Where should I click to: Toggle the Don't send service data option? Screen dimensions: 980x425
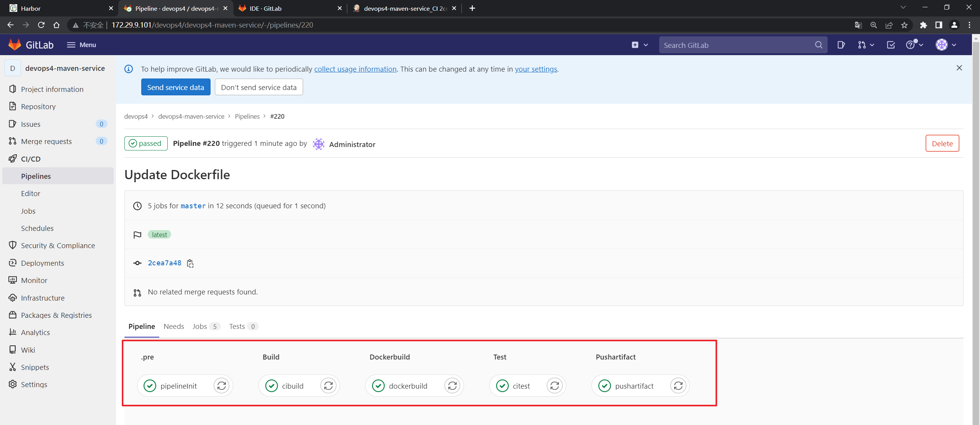tap(258, 87)
